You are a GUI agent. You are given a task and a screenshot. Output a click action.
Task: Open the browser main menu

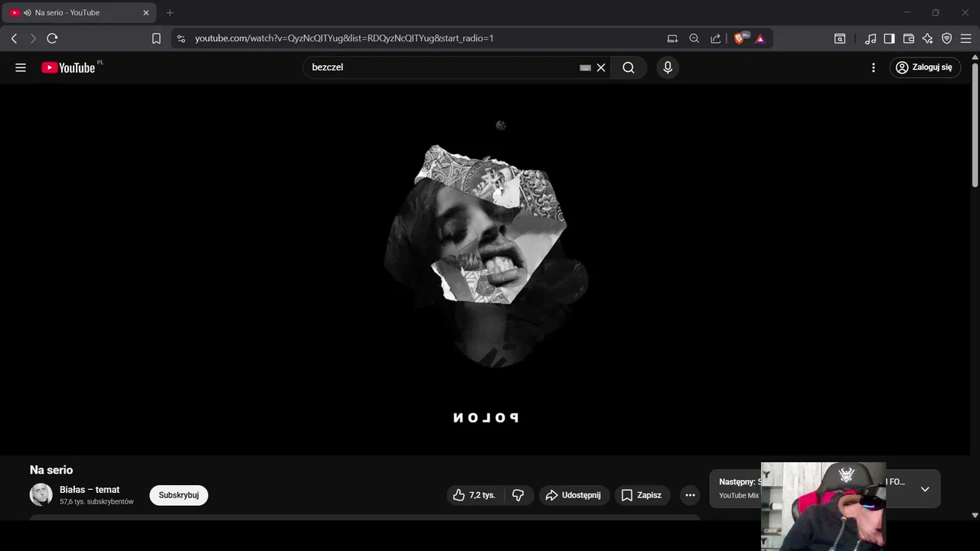[x=966, y=38]
